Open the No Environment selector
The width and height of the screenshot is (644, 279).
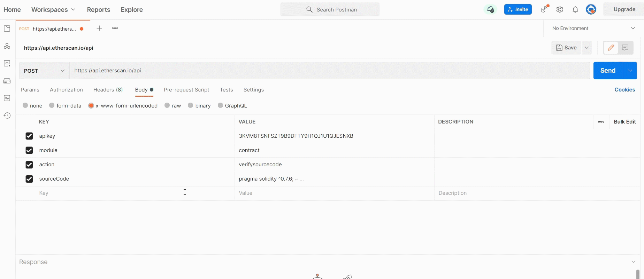(593, 28)
